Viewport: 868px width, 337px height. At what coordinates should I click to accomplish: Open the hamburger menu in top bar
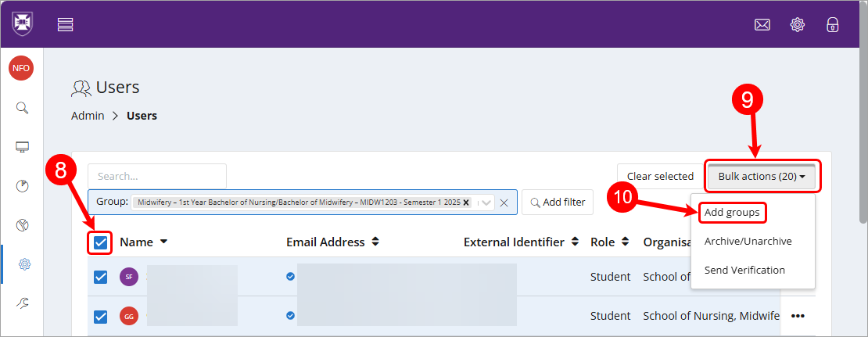[x=66, y=24]
